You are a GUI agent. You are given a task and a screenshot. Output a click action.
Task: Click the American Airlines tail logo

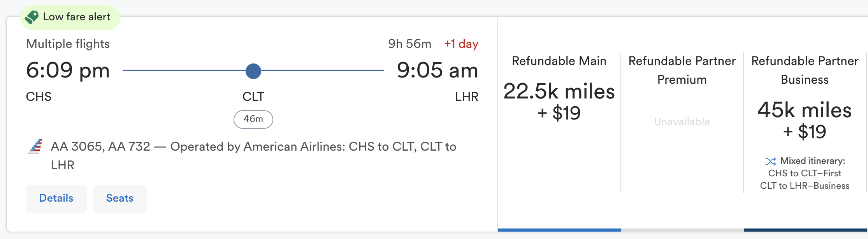[35, 147]
